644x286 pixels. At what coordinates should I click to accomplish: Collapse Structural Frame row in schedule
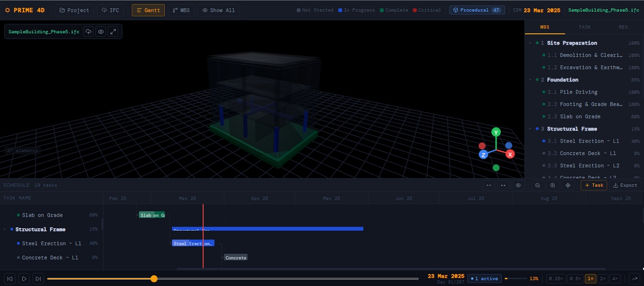pyautogui.click(x=5, y=229)
